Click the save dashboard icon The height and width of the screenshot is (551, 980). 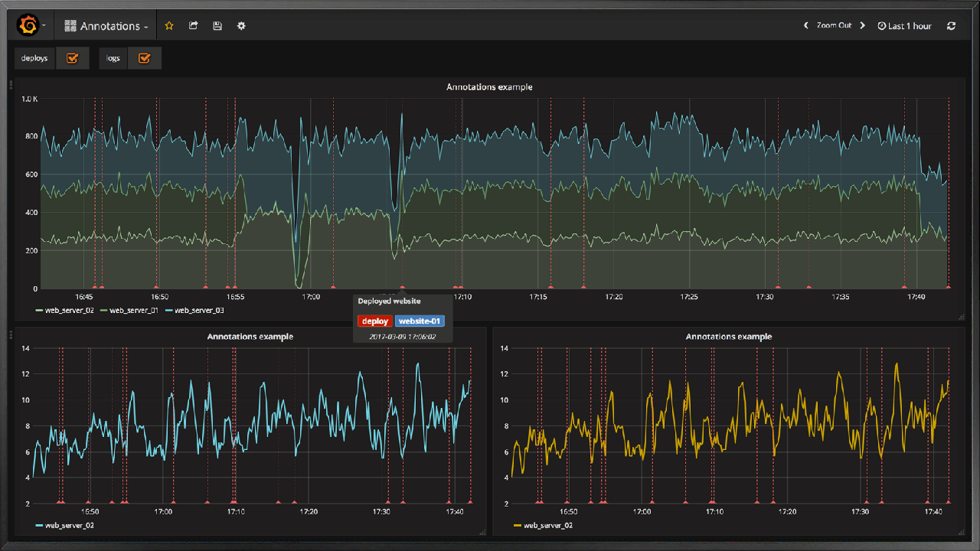pos(217,26)
